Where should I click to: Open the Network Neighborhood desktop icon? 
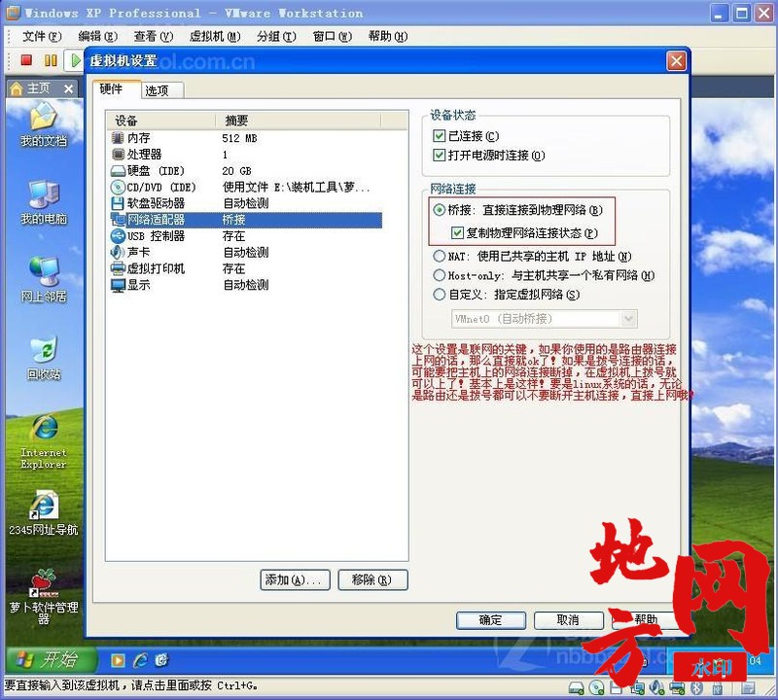44,280
